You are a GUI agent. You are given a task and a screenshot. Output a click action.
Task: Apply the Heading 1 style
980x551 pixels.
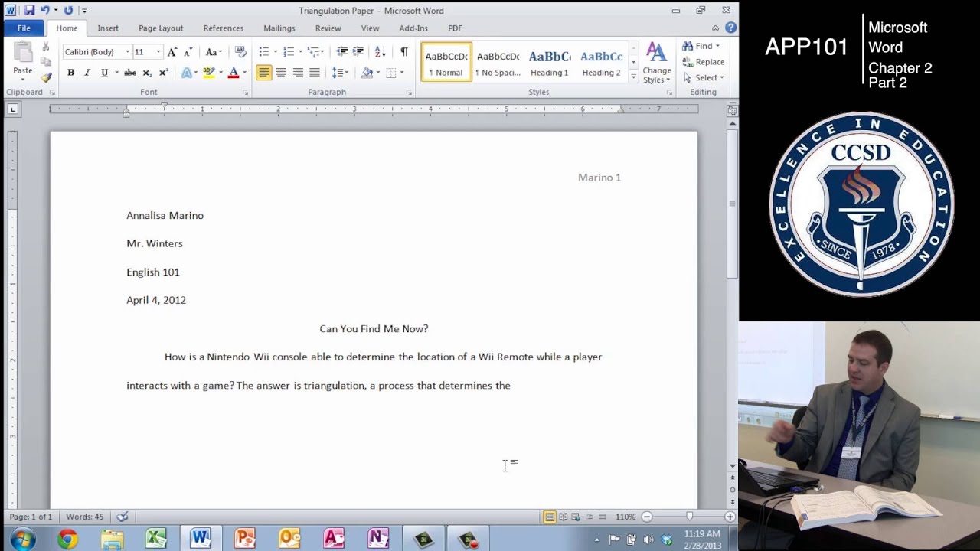pyautogui.click(x=549, y=63)
